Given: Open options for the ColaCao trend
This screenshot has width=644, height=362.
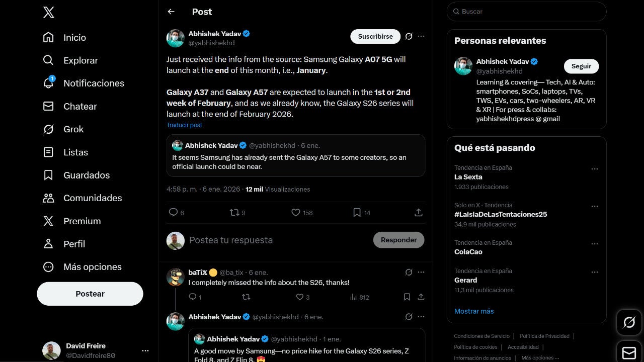Looking at the screenshot, I should point(595,243).
